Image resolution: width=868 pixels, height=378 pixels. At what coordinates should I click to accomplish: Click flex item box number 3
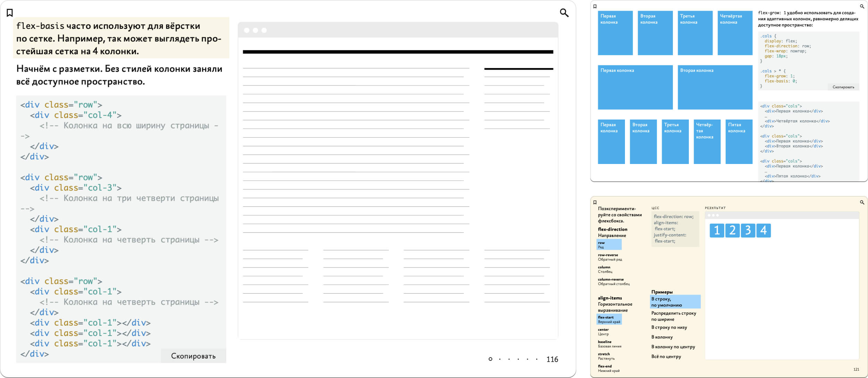748,230
